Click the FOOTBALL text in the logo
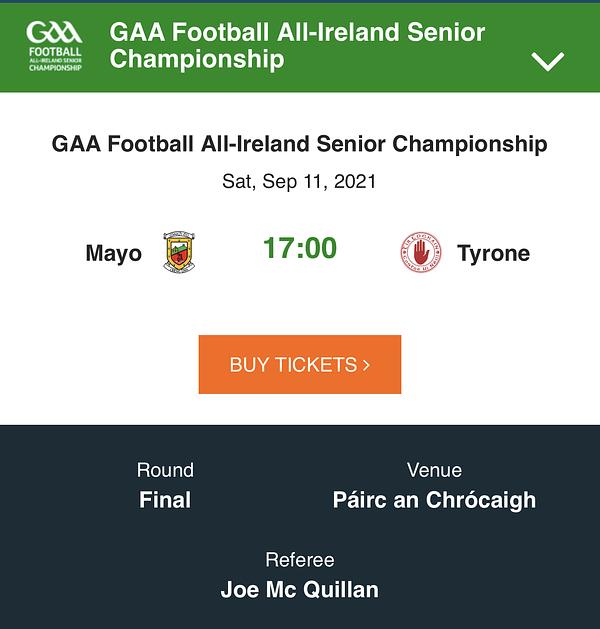 (55, 52)
